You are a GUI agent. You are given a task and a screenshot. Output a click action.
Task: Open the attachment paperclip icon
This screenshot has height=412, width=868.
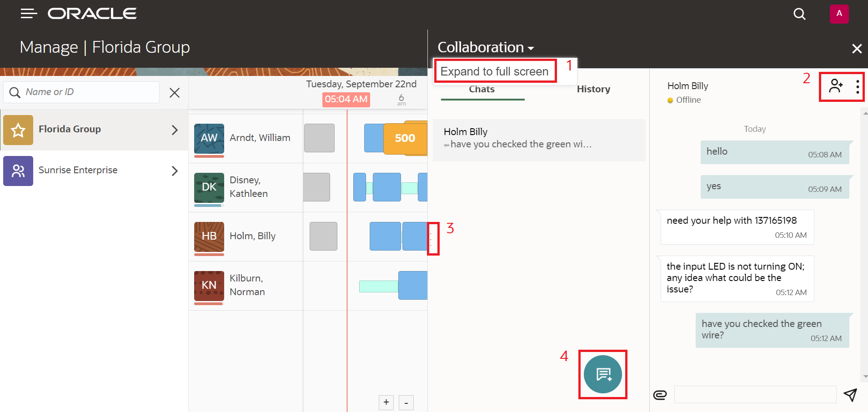(660, 395)
